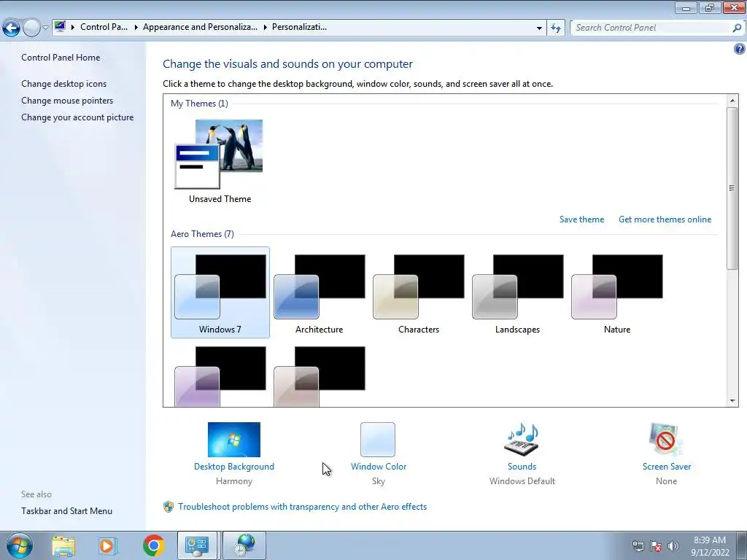Click the globe-and-clock taskbar button

(244, 545)
